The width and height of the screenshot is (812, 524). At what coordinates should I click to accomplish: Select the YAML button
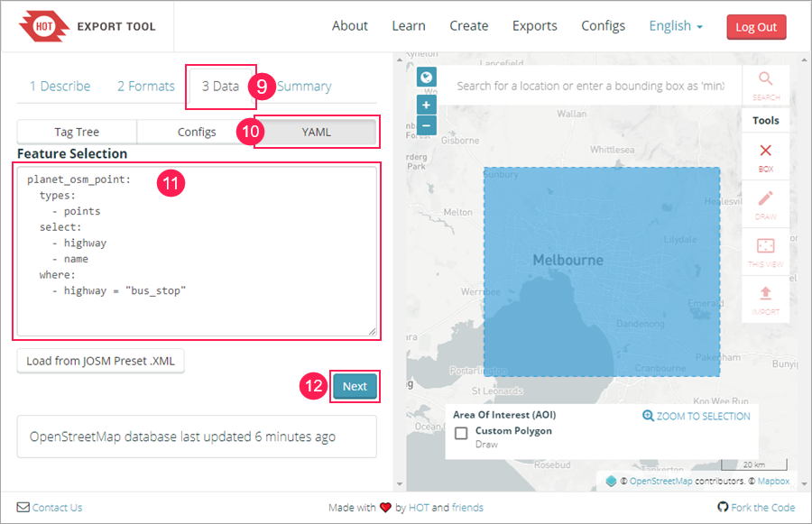[316, 132]
